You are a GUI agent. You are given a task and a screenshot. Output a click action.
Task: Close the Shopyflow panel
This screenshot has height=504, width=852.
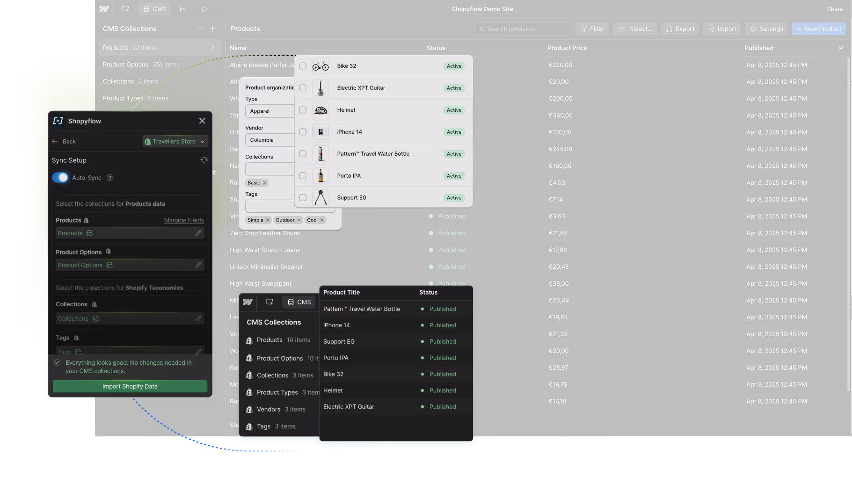click(202, 121)
